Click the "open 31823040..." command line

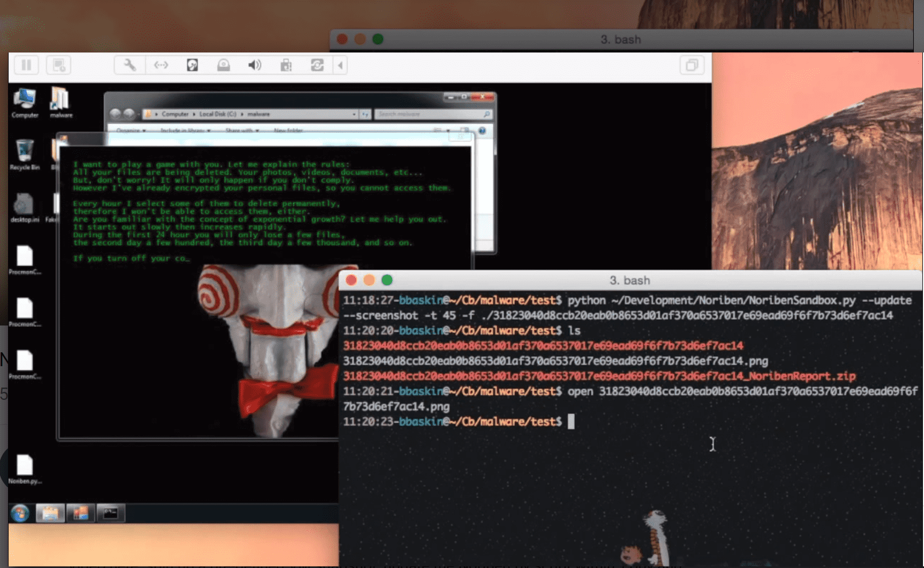[x=630, y=399]
